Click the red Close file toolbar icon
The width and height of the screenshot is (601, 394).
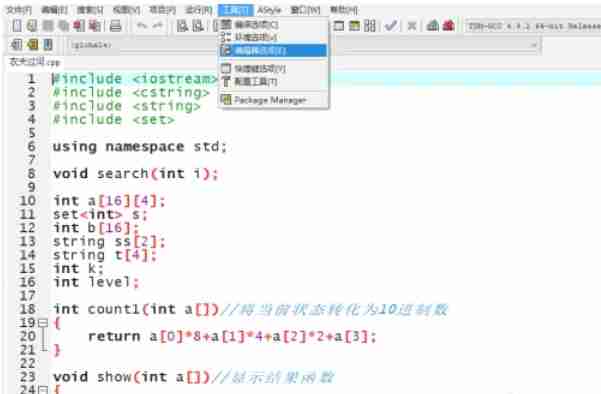pos(79,26)
